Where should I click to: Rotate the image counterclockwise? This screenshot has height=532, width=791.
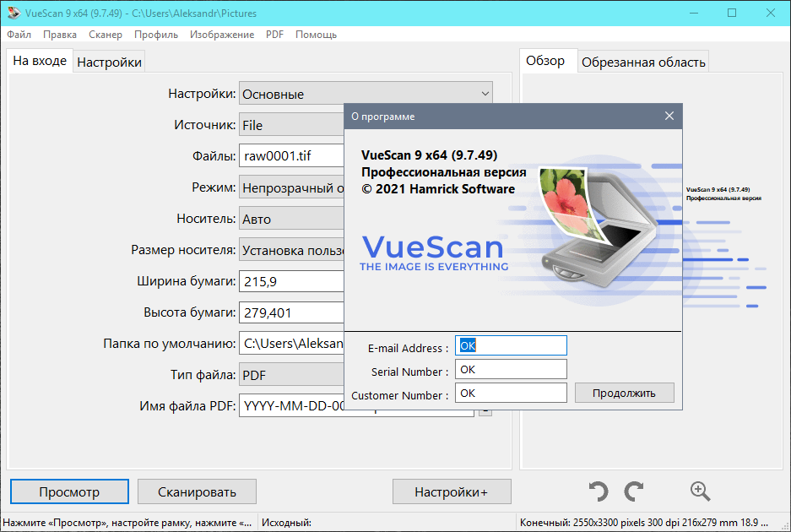point(599,491)
